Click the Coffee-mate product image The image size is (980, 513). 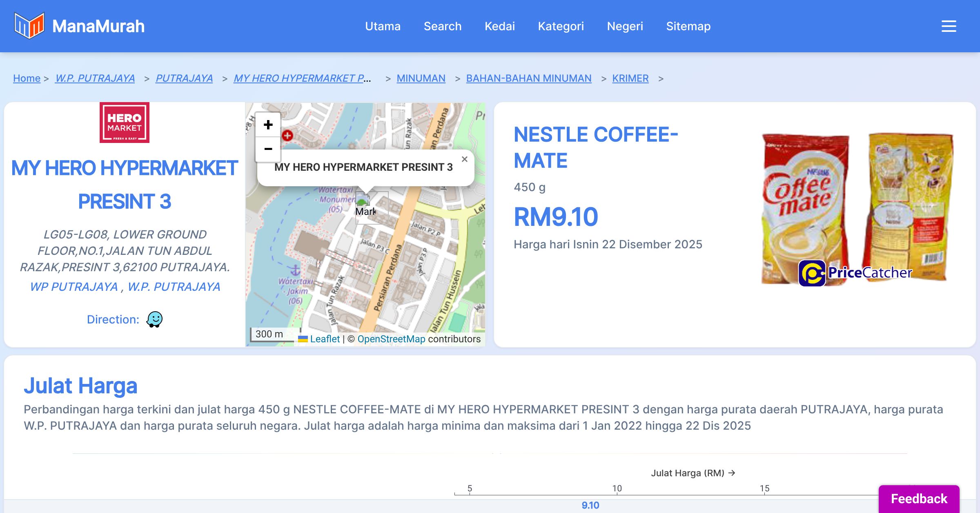pos(857,208)
